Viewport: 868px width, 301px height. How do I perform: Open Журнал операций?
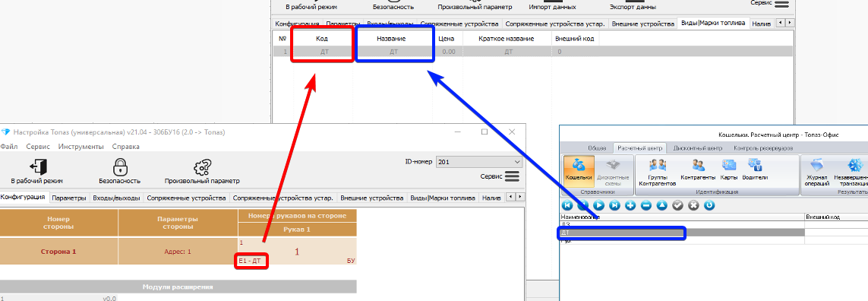817,172
